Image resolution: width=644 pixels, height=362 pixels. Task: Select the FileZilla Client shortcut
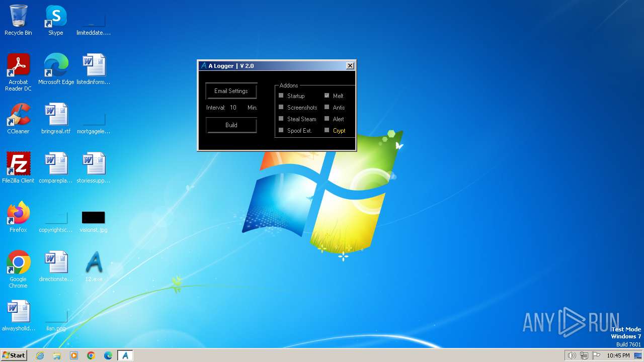(x=18, y=168)
